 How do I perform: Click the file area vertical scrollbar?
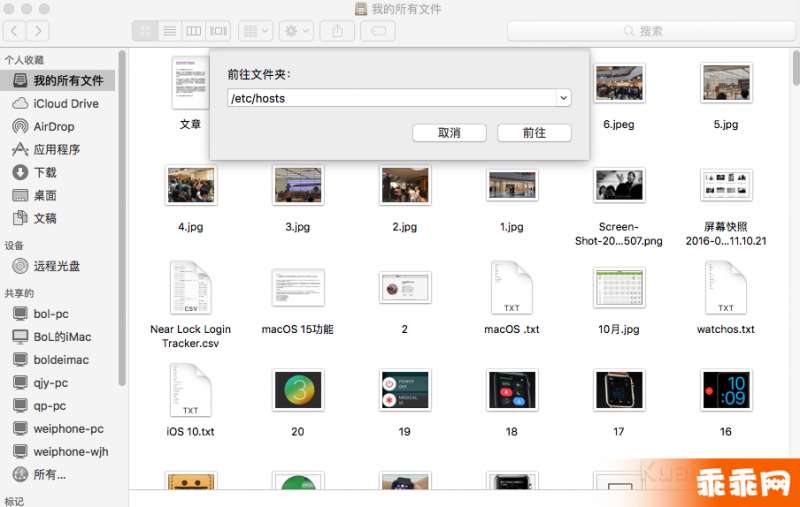coord(796,68)
